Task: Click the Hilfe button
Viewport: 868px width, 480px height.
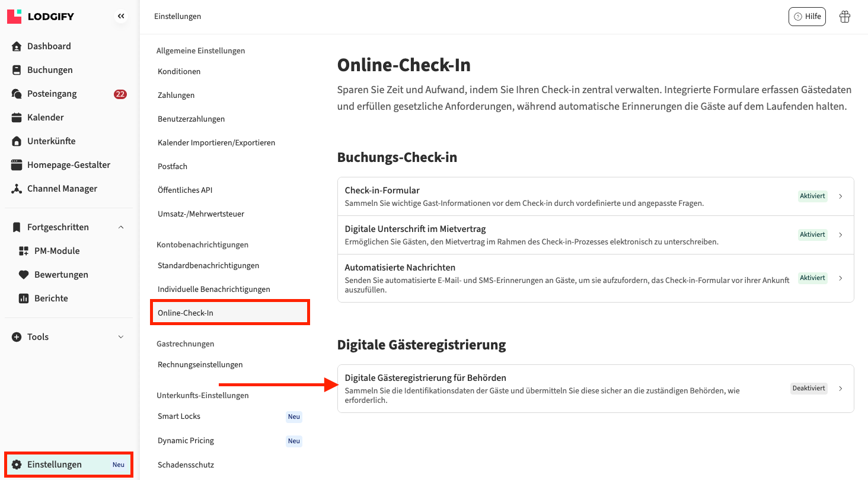Action: pyautogui.click(x=807, y=17)
